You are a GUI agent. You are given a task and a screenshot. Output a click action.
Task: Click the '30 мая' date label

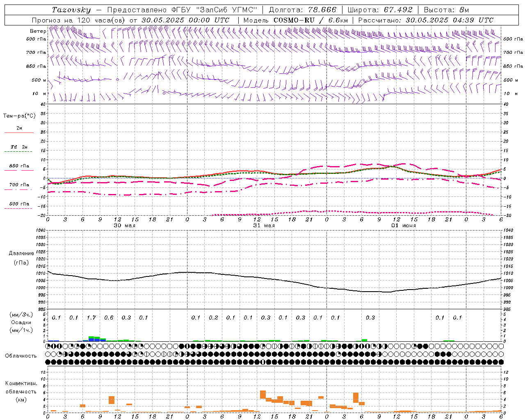click(124, 226)
